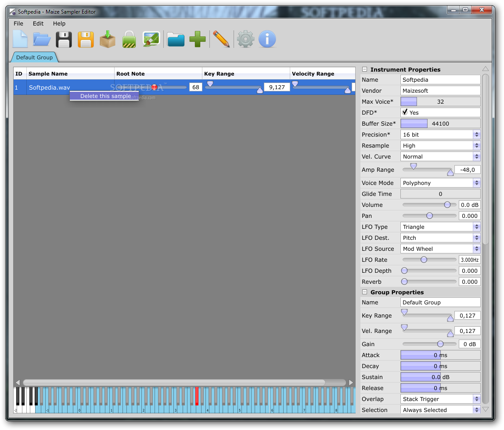Screen dimensions: 504x430
Task: Click the Gain slider knob
Action: 440,344
